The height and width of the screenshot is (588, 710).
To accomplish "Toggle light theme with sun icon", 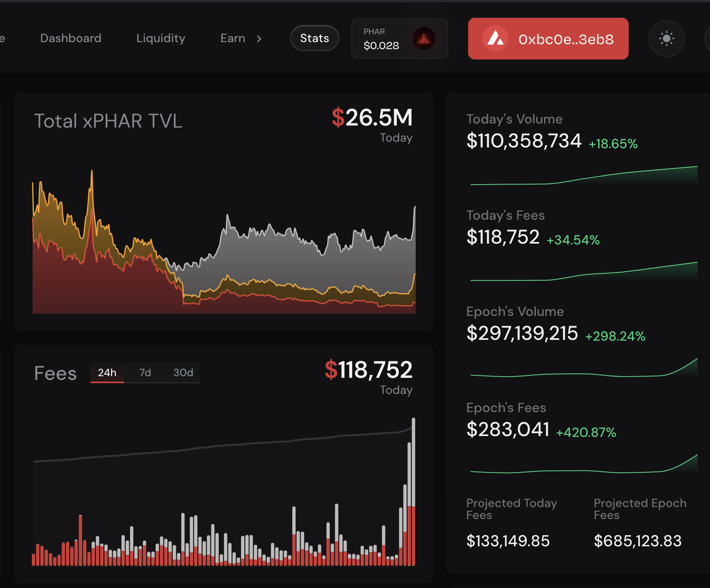I will [666, 38].
